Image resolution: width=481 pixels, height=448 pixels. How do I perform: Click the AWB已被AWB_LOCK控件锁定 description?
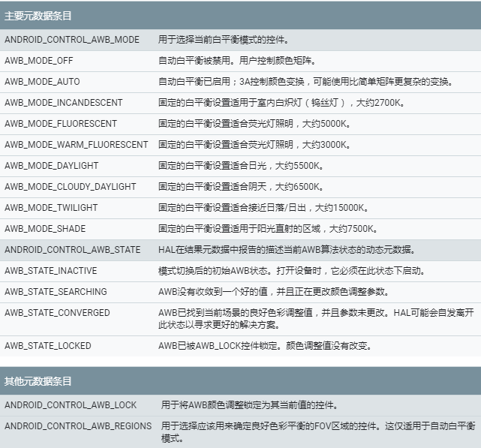pyautogui.click(x=265, y=346)
